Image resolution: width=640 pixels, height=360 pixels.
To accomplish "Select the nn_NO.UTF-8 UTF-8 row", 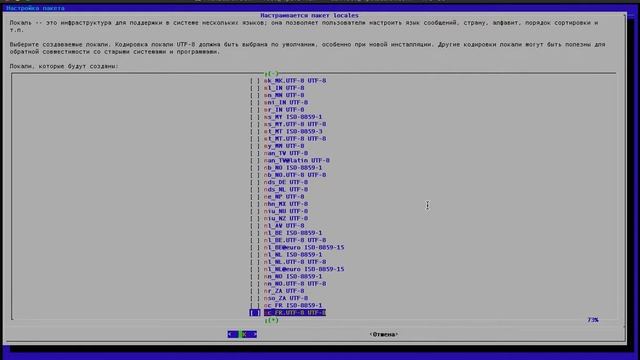I will pos(288,284).
